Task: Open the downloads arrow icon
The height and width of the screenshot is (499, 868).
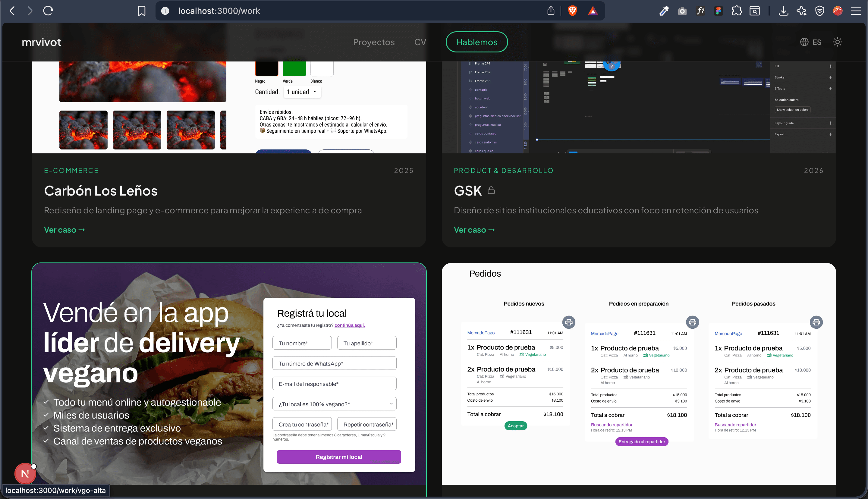Action: (783, 11)
